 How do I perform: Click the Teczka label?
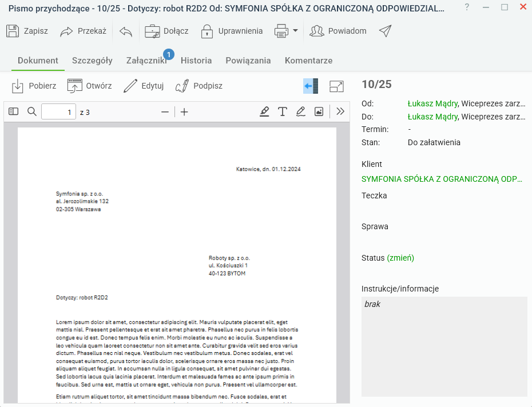374,195
